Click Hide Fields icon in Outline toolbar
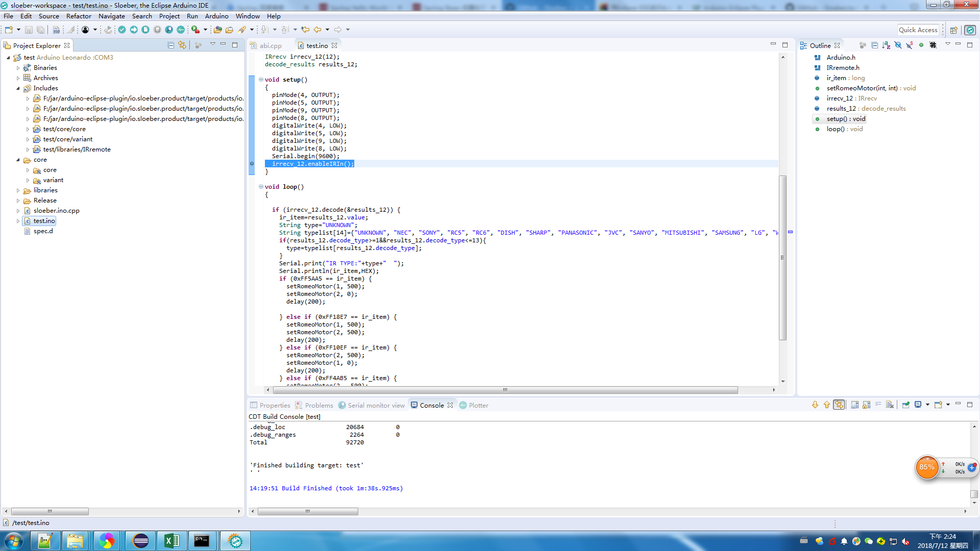This screenshot has width=980, height=551. coord(898,45)
